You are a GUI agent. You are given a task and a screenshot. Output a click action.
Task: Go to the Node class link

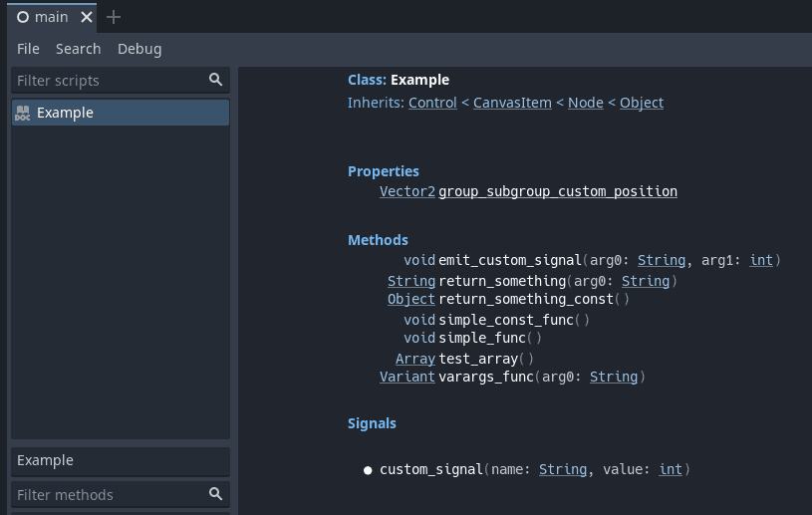click(x=585, y=103)
